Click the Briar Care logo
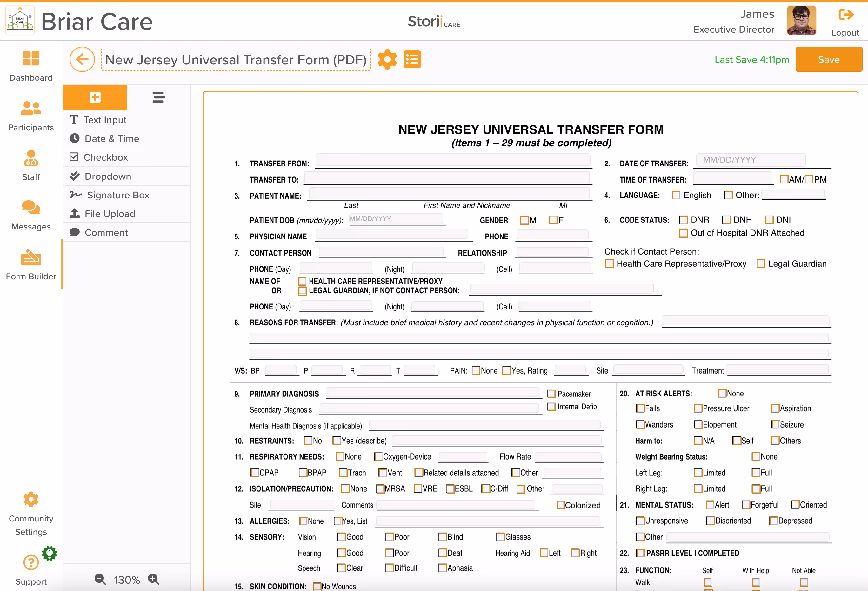 point(20,21)
